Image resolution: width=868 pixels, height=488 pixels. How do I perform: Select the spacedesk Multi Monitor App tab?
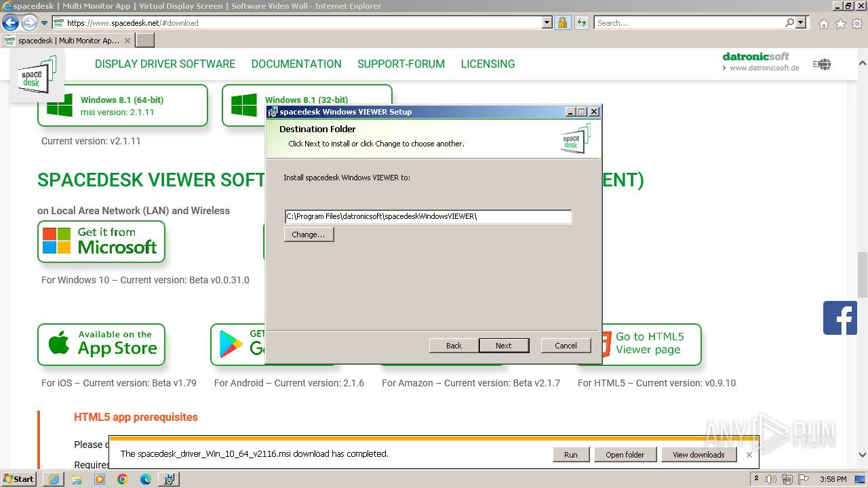coord(68,40)
